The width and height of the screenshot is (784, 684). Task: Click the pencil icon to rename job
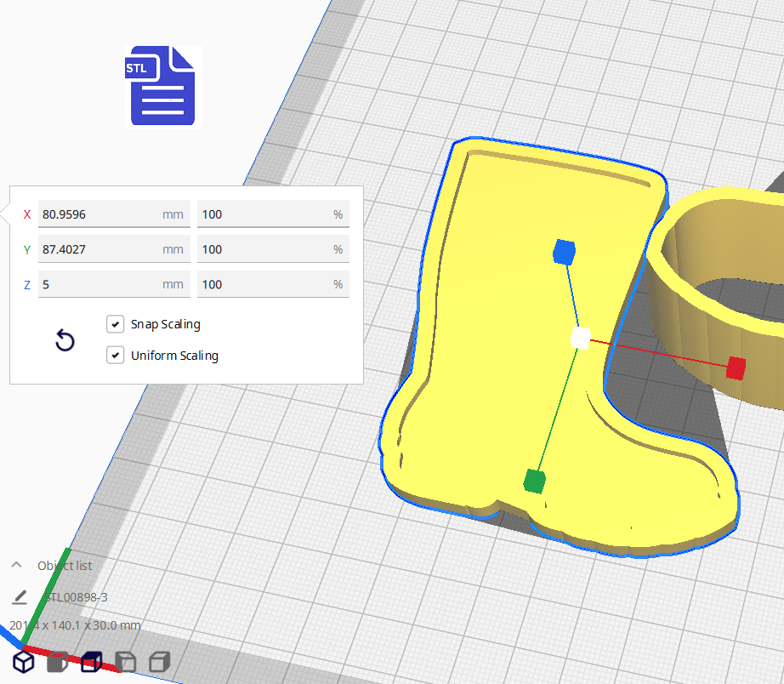point(20,597)
